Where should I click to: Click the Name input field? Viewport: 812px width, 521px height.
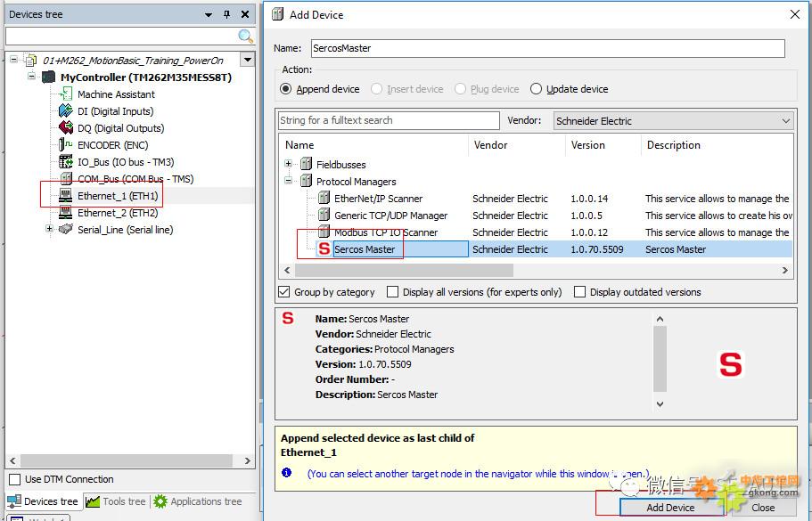(x=548, y=48)
